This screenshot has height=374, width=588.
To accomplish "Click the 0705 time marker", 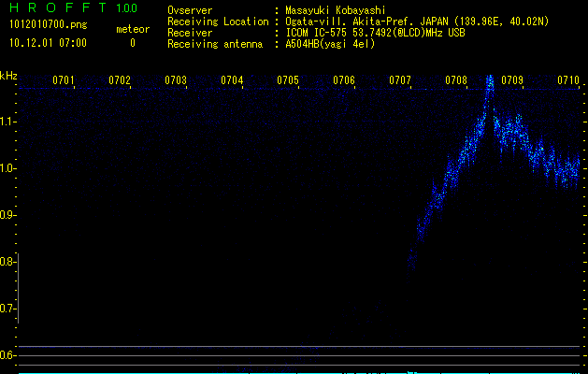I will [288, 80].
